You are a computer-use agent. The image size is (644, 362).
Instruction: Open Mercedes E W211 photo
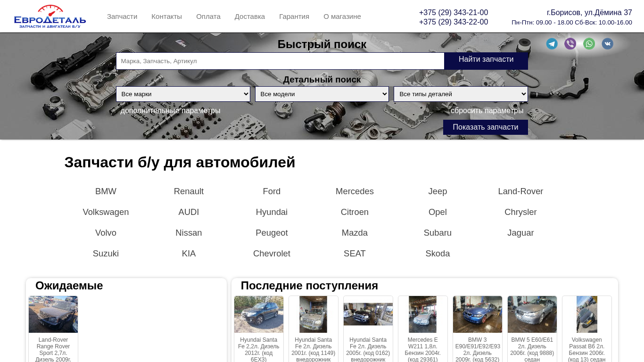(x=423, y=314)
